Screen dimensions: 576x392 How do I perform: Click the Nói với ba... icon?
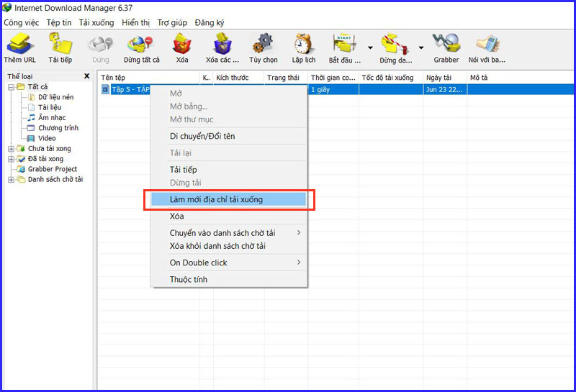(x=488, y=44)
